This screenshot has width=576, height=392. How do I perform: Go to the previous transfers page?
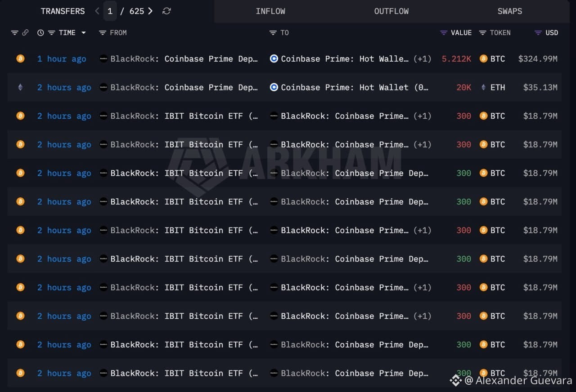point(97,11)
